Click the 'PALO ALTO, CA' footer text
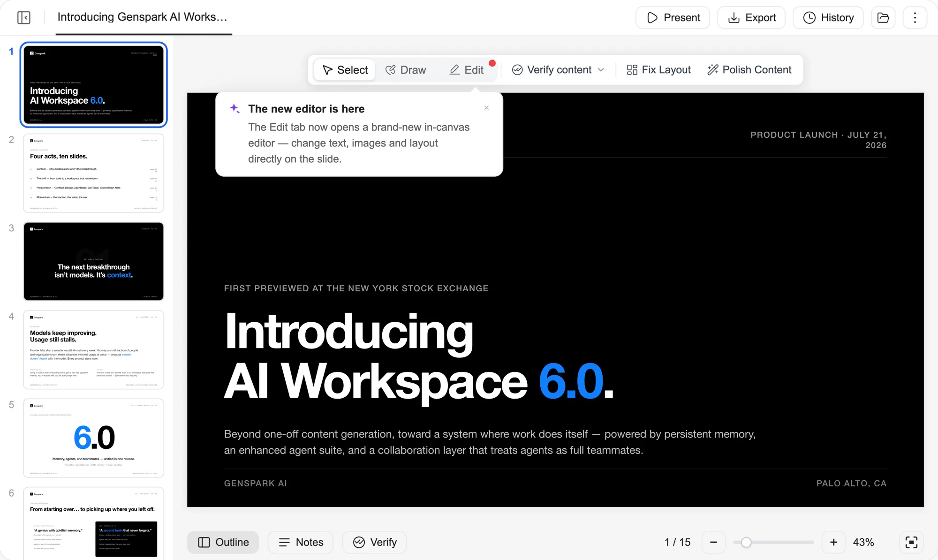 pos(851,483)
